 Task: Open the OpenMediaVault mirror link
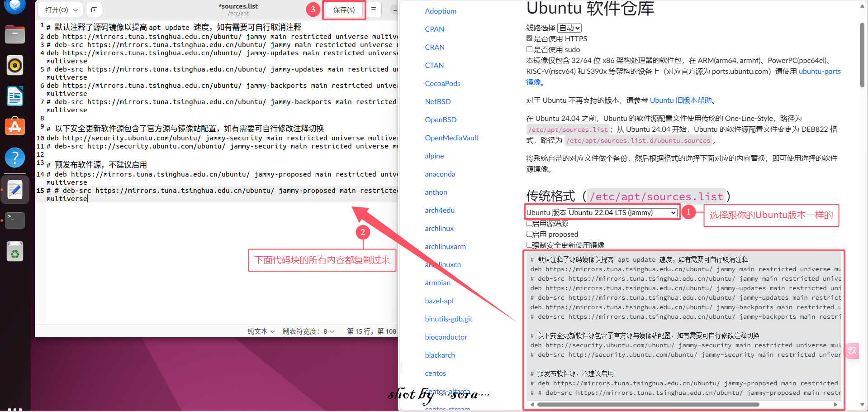[x=451, y=138]
